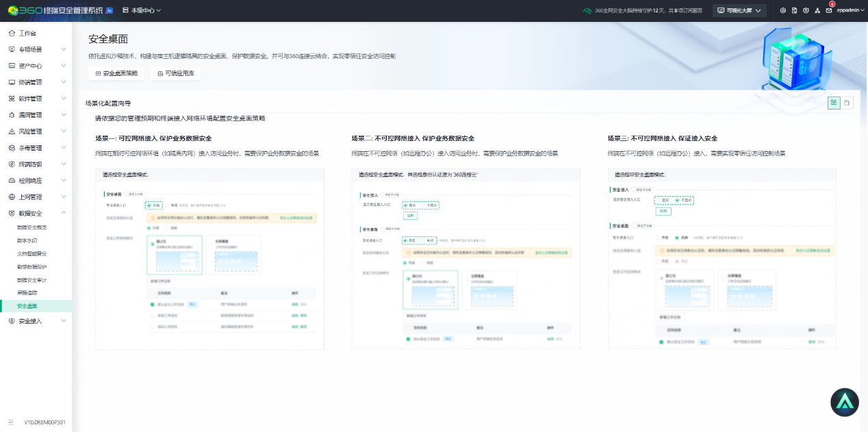Open the 可视化大屏 dropdown button

(x=739, y=10)
